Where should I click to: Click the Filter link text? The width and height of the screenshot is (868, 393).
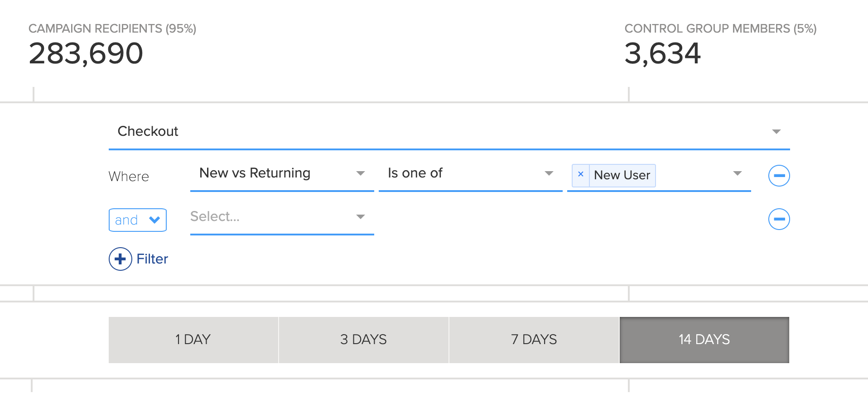[152, 259]
